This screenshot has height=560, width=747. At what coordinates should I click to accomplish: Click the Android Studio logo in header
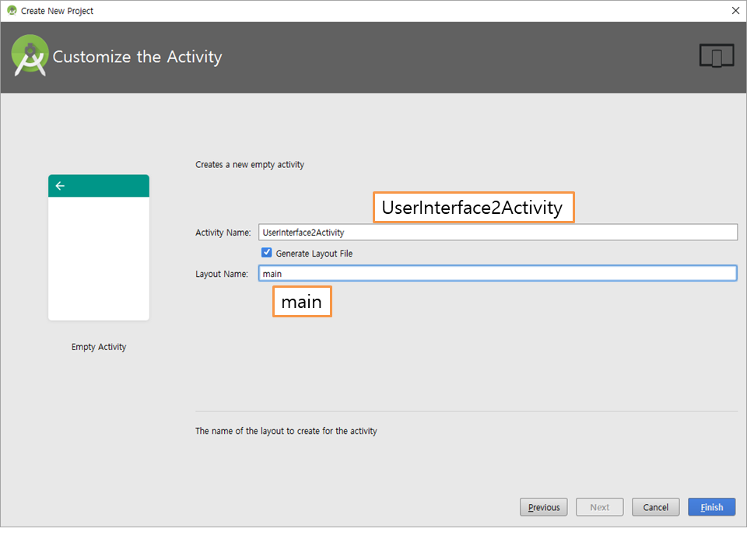pyautogui.click(x=30, y=57)
